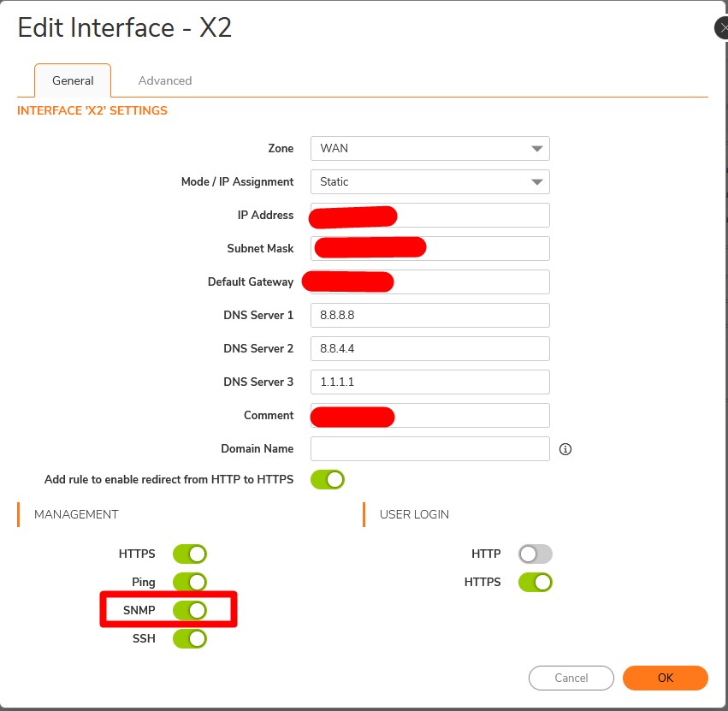Disable HTTPS management toggle
The height and width of the screenshot is (711, 728).
click(190, 554)
